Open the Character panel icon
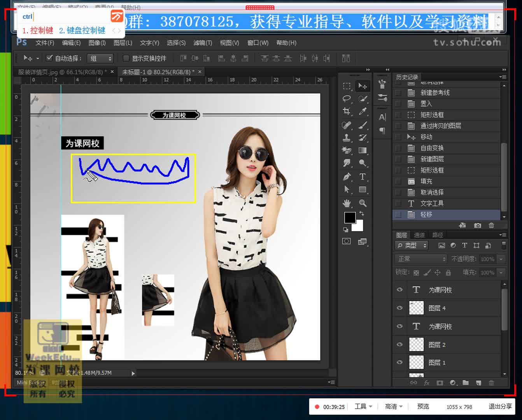 (x=382, y=117)
